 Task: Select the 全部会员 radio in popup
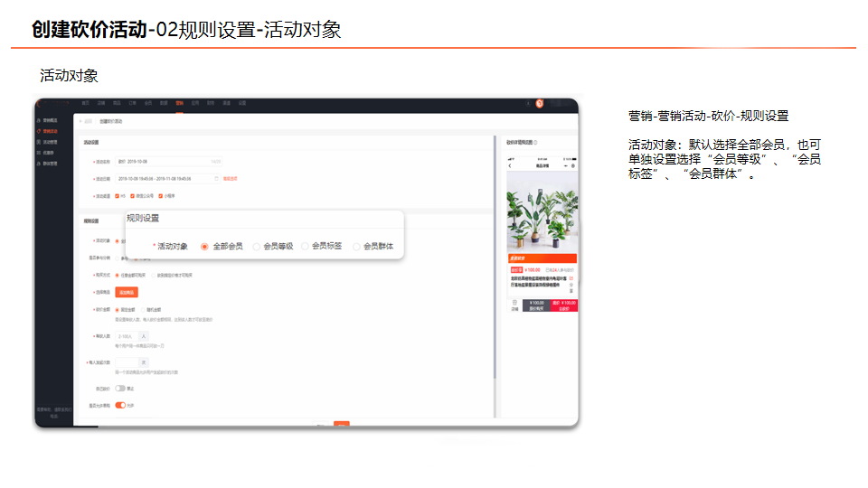pos(204,247)
